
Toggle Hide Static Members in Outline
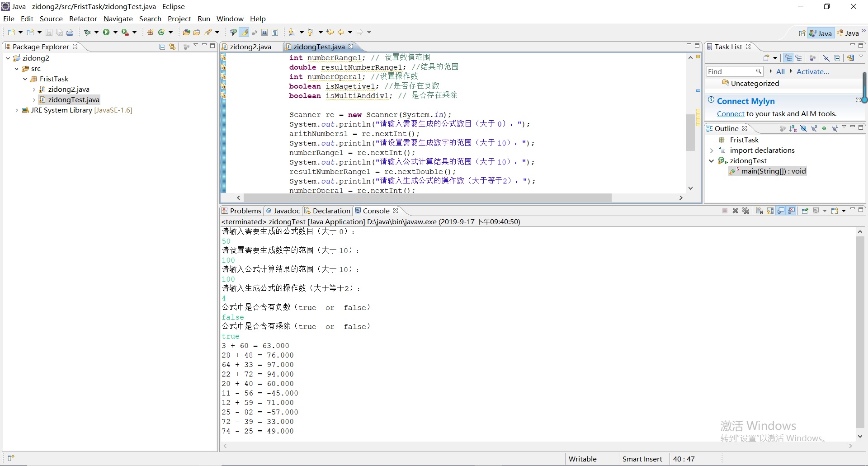[x=814, y=128]
